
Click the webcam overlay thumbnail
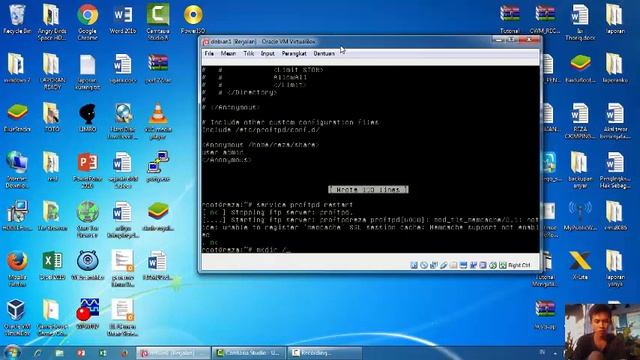(602, 332)
